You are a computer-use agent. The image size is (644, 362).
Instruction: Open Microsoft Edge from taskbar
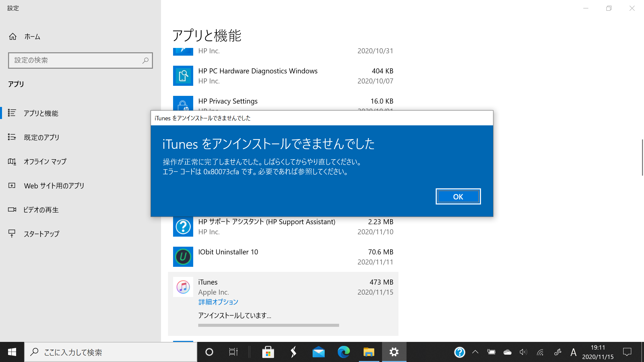coord(343,352)
